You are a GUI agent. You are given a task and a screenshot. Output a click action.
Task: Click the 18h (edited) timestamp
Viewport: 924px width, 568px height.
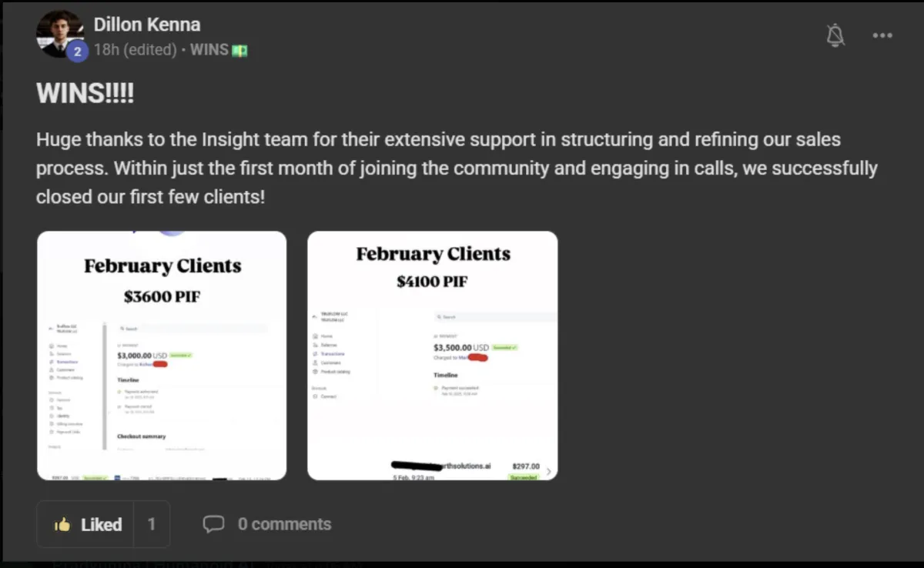tap(136, 50)
